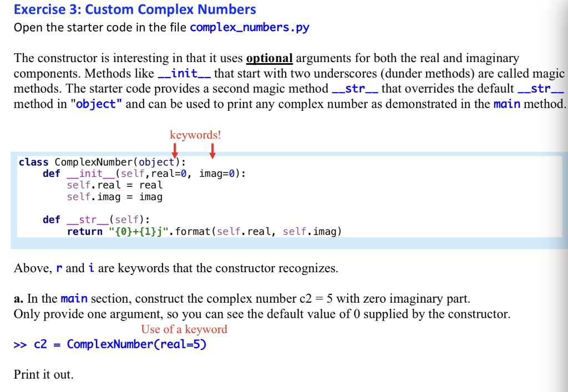Click the right red arrow above imag=0
This screenshot has height=392, width=568.
(212, 149)
